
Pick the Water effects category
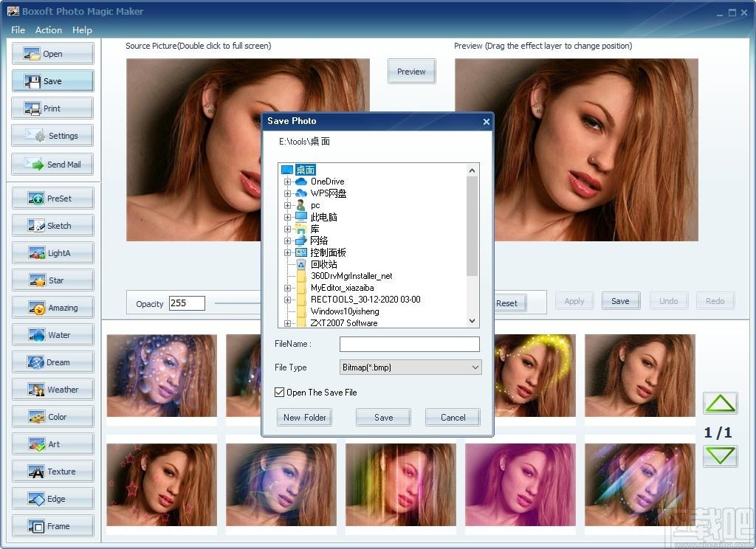coord(52,335)
